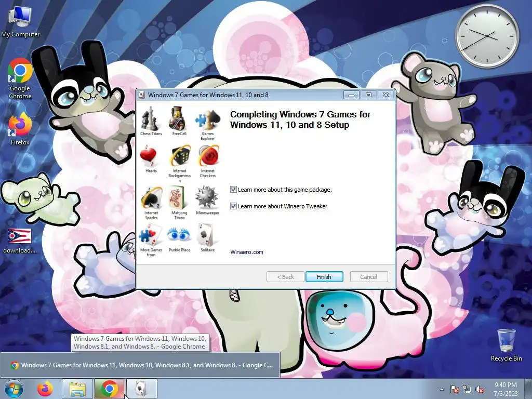Open Windows Explorer from taskbar

point(77,389)
